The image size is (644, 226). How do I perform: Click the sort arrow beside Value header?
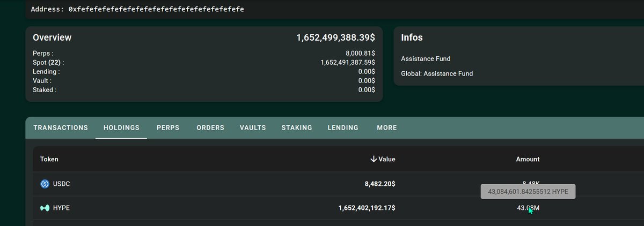click(x=374, y=159)
